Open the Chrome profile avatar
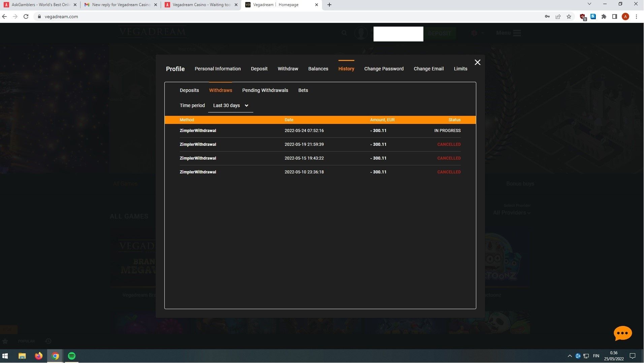Viewport: 644px width, 363px height. tap(625, 16)
